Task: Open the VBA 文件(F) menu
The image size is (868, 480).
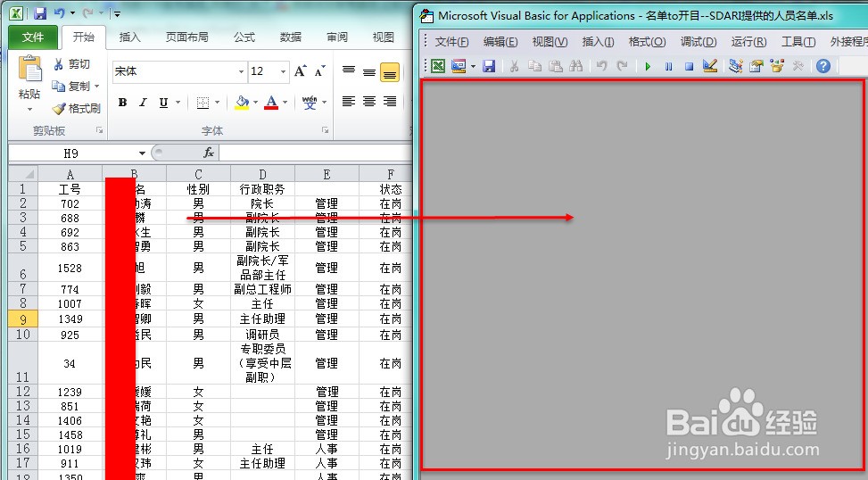Action: [x=451, y=42]
